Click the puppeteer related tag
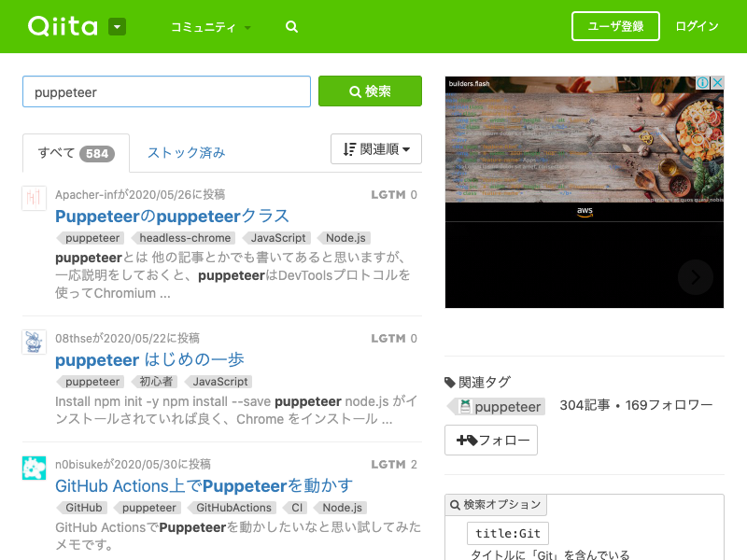 498,407
